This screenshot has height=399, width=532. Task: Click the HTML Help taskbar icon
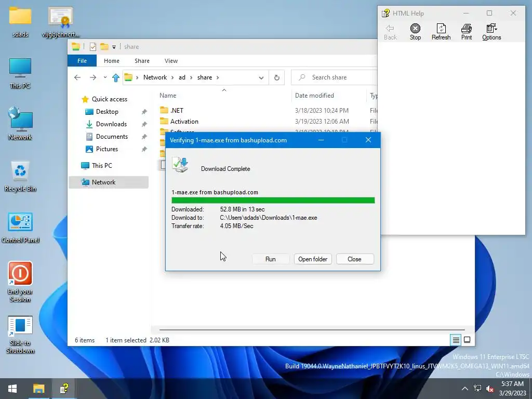64,389
